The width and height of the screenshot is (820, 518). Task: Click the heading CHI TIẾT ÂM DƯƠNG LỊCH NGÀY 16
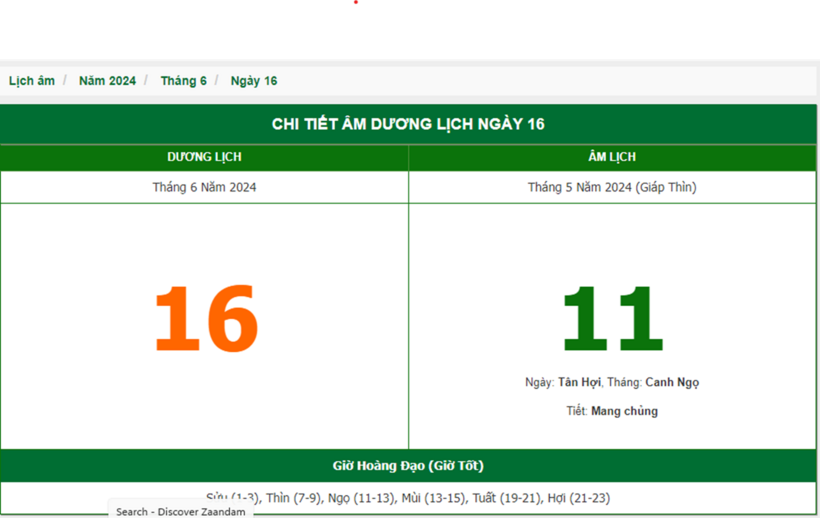(x=408, y=124)
